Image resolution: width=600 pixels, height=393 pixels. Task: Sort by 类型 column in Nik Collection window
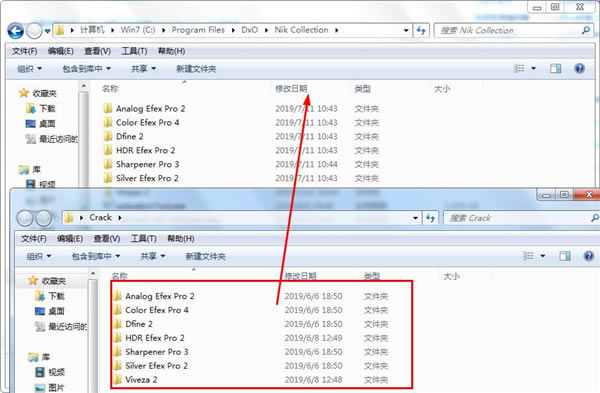(362, 89)
